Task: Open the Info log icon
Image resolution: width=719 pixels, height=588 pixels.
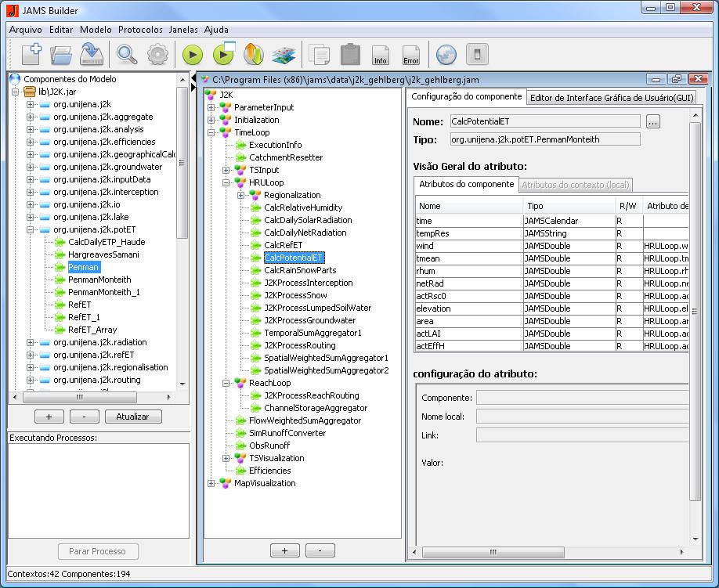Action: (381, 54)
